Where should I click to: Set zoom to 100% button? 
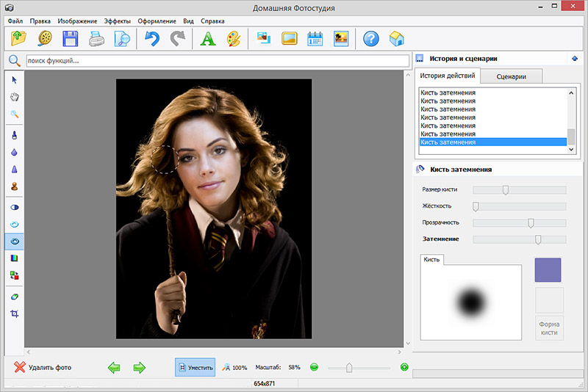(234, 367)
